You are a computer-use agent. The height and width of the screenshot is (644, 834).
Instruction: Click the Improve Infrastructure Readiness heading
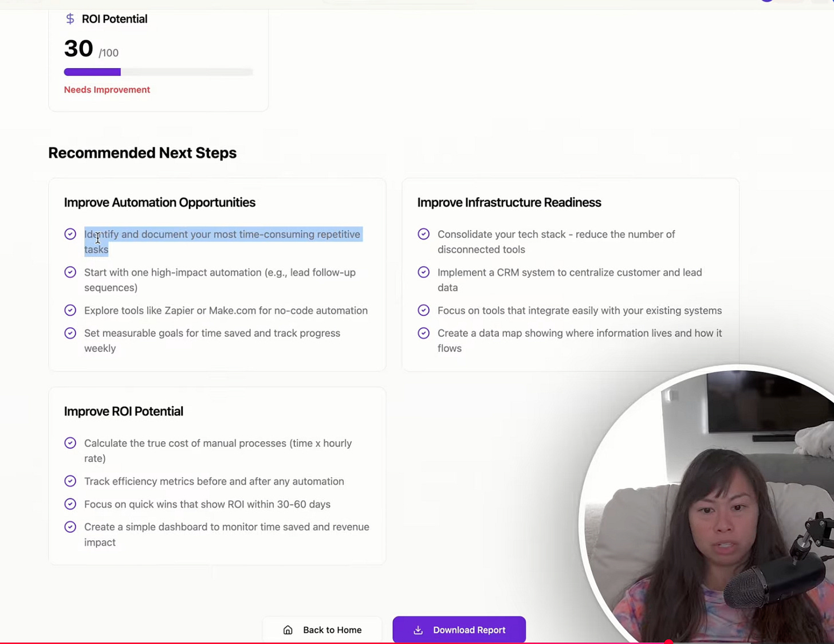click(509, 202)
